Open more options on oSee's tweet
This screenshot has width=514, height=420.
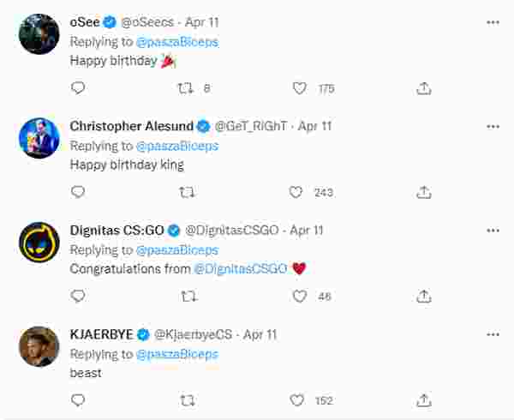(x=493, y=22)
